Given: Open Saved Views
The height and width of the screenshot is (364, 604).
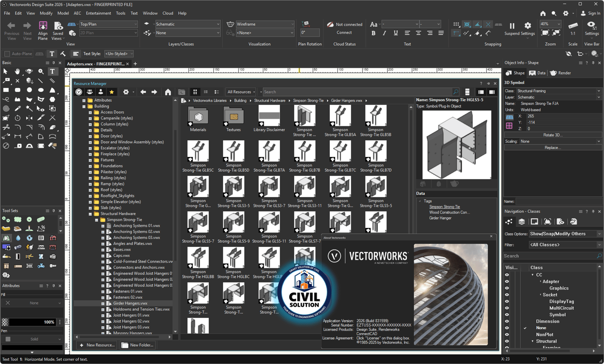Looking at the screenshot, I should click(58, 31).
